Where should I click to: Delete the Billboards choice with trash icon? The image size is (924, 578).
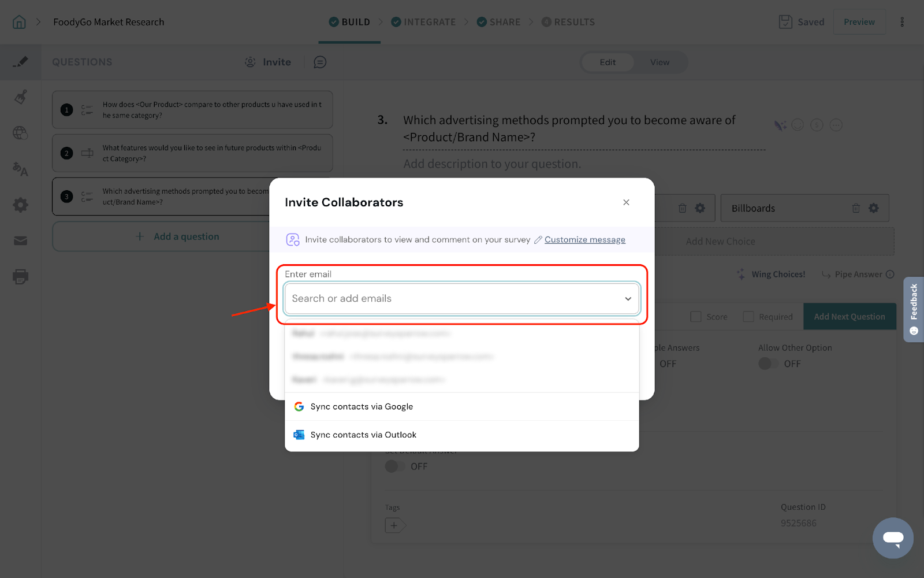coord(856,208)
